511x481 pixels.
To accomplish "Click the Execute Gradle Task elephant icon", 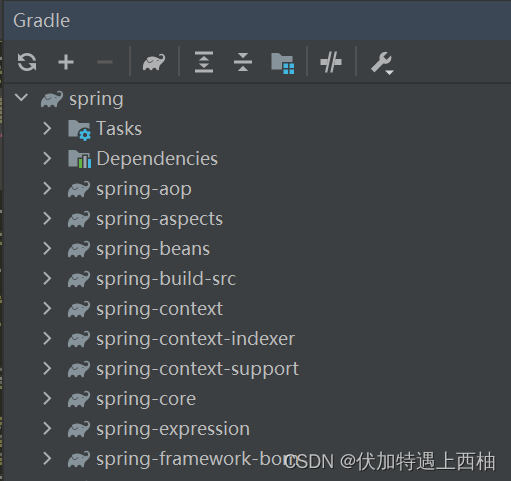I will [x=154, y=62].
